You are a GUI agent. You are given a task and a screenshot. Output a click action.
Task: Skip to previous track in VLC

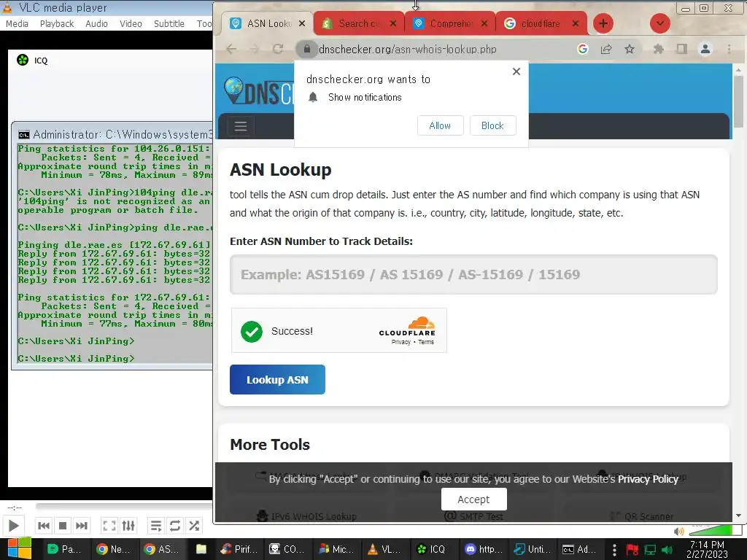pyautogui.click(x=44, y=526)
